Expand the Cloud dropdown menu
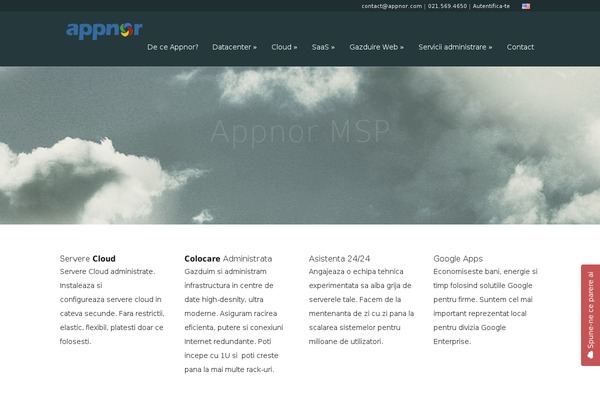Image resolution: width=600 pixels, height=400 pixels. pyautogui.click(x=284, y=47)
